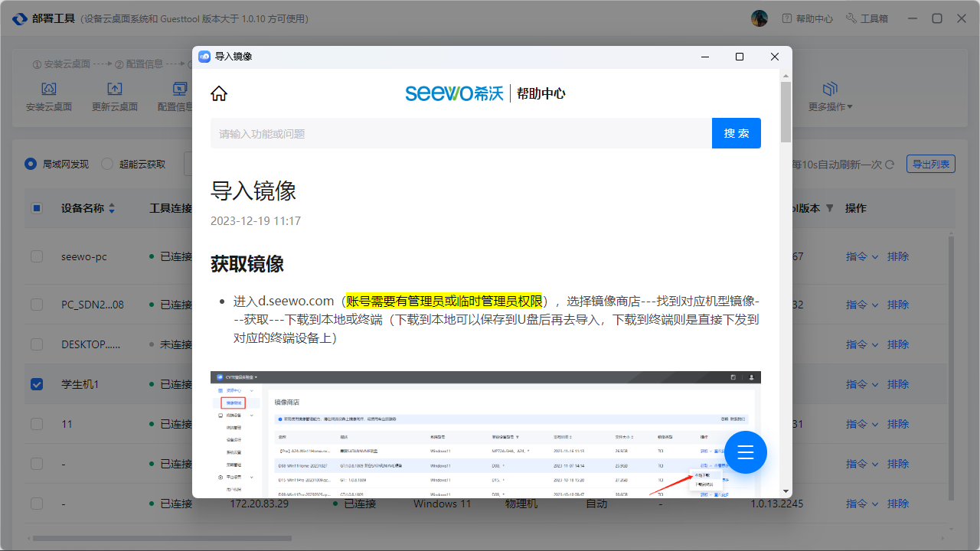Expand the 更多操作 dropdown

(x=831, y=107)
